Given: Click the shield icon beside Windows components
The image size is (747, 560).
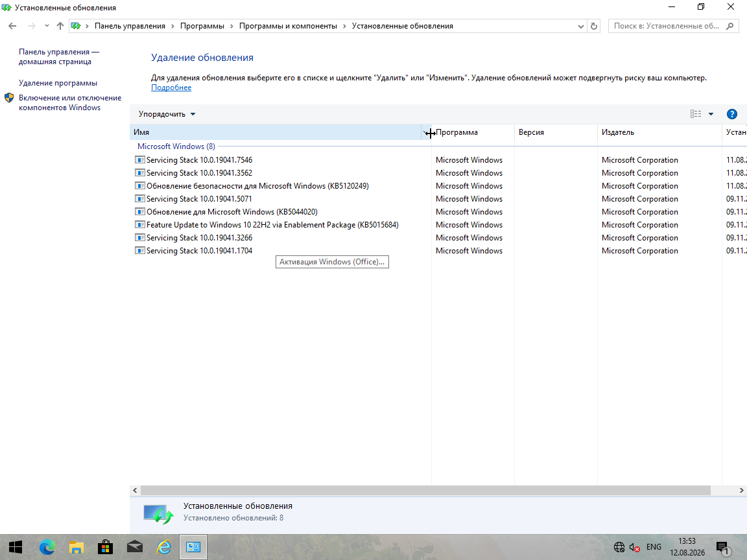Looking at the screenshot, I should click(9, 98).
